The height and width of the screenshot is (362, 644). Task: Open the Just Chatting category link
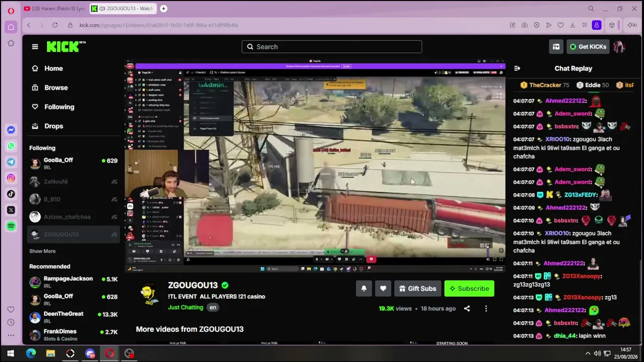(186, 307)
